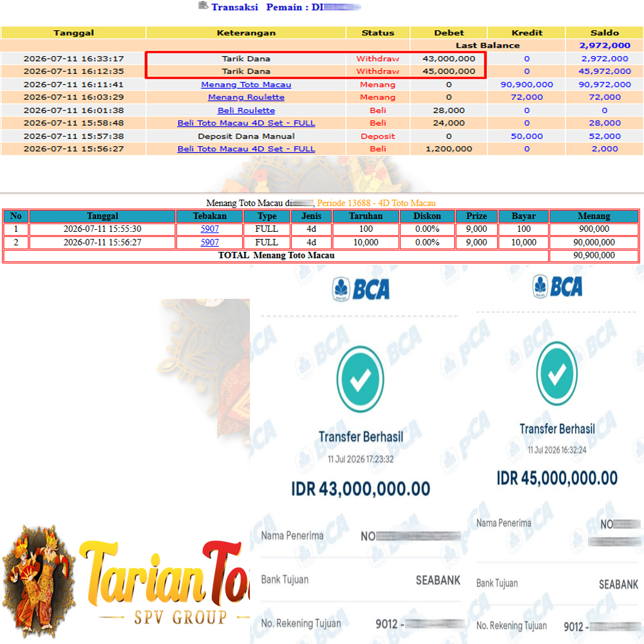The width and height of the screenshot is (644, 644).
Task: Open Beli Toto Macau 4D Set link at 15:56:27
Action: 246,149
